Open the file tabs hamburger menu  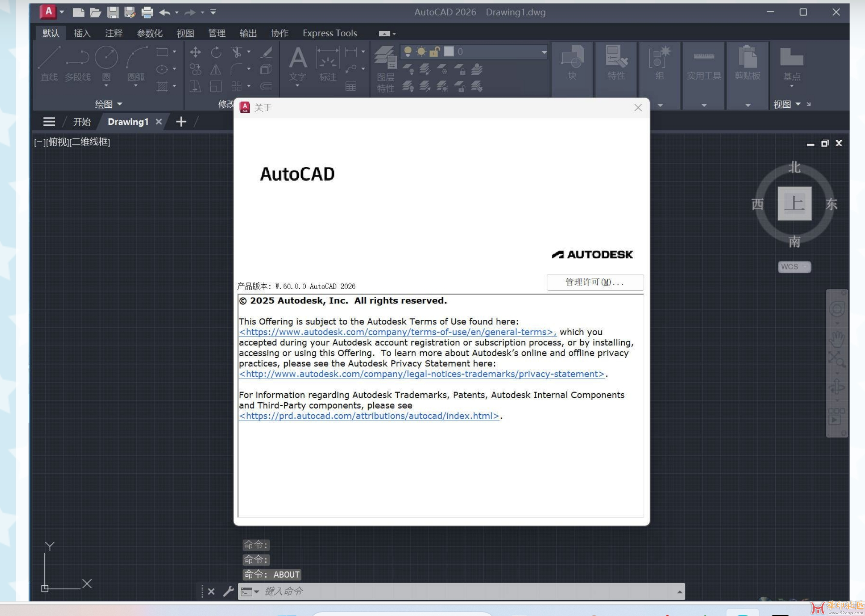(x=49, y=122)
